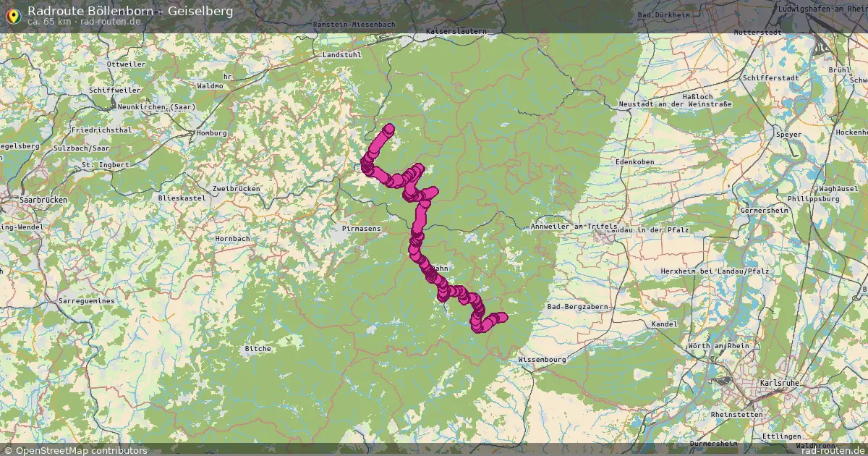Click the title 'Radroute Böllenborn – Geiselberg'
The image size is (868, 456).
pos(130,11)
